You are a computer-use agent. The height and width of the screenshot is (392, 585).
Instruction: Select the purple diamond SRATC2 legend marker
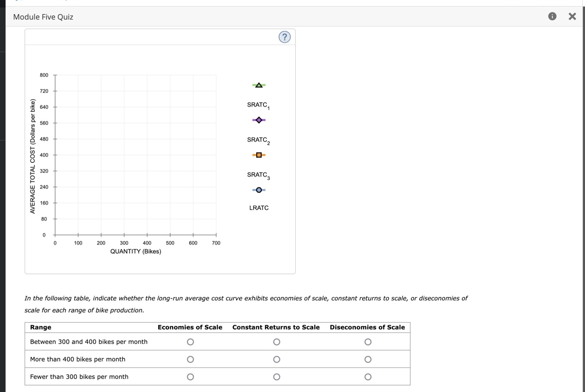point(259,120)
